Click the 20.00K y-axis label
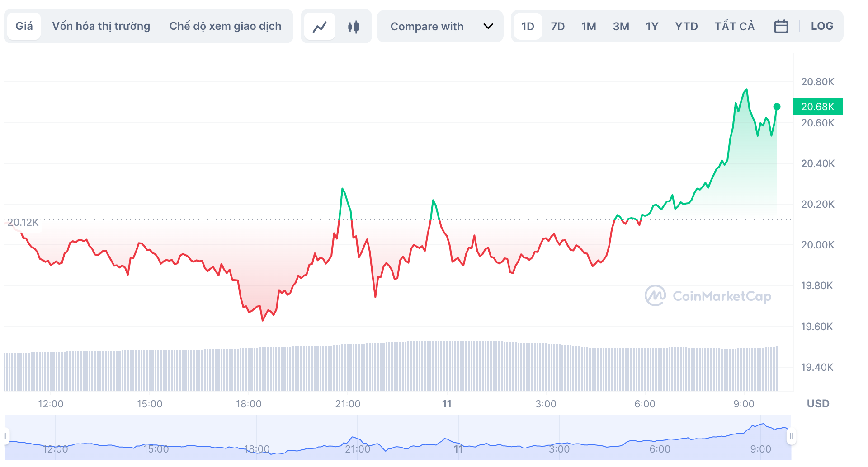Screen dimensions: 868x467 [x=817, y=245]
